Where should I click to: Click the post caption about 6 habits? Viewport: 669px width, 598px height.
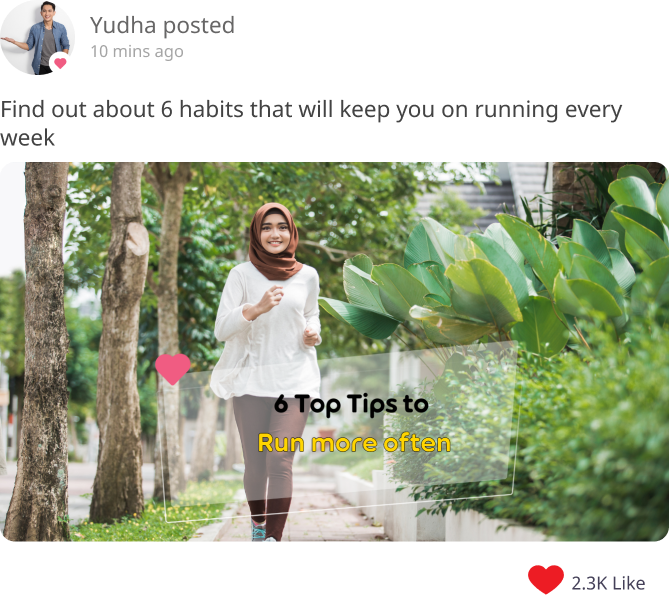pos(311,123)
